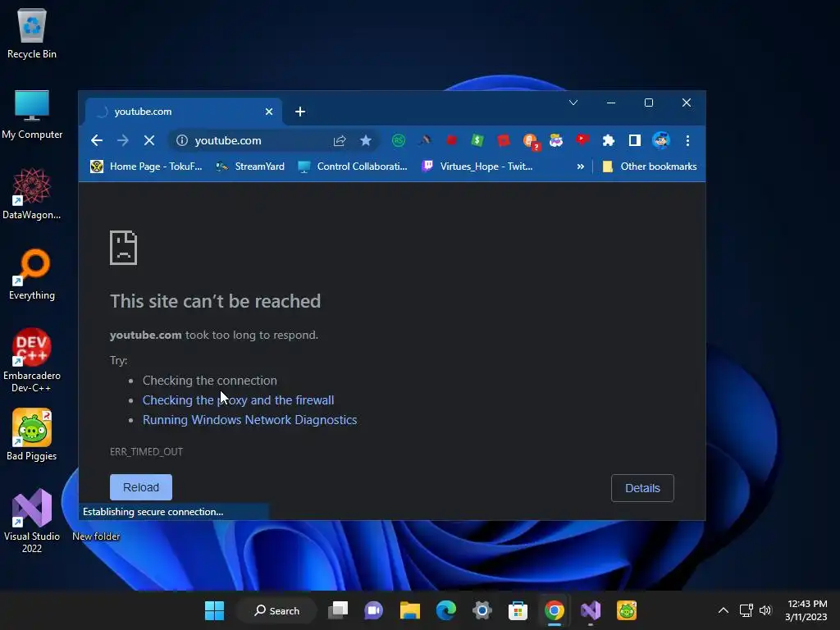Image resolution: width=840 pixels, height=630 pixels.
Task: Open the clock showing 12:43 PM
Action: (806, 610)
